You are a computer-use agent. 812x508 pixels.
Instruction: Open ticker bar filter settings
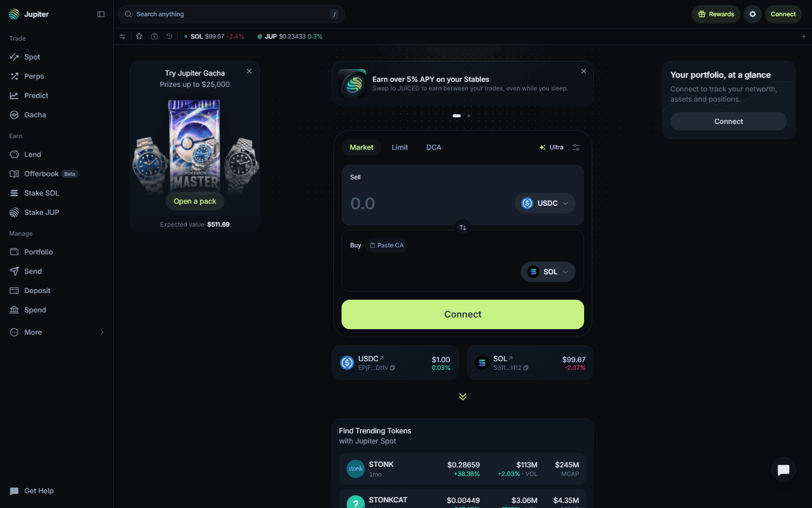[122, 37]
